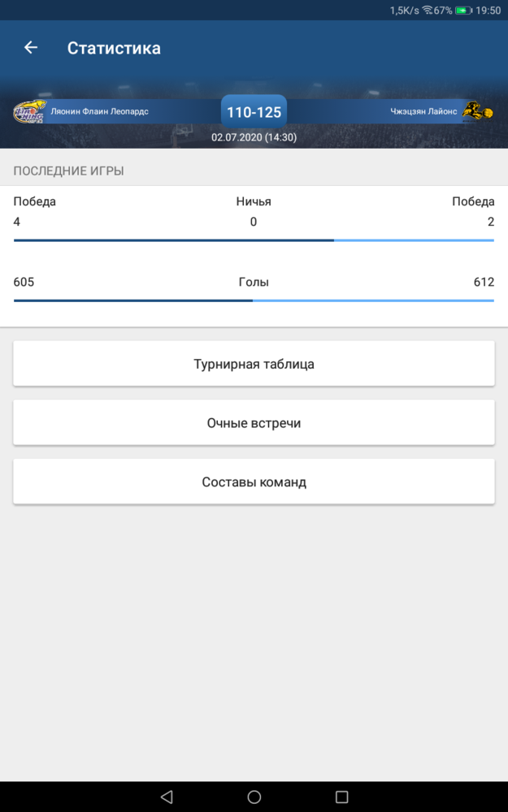Screen dimensions: 508x812
Task: Tap the Голы comparison progress bar
Action: [x=254, y=300]
